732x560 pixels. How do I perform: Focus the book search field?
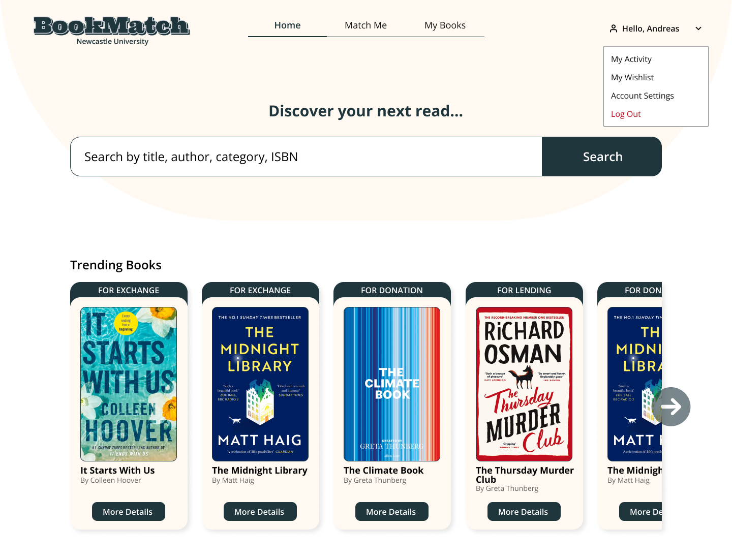[306, 157]
